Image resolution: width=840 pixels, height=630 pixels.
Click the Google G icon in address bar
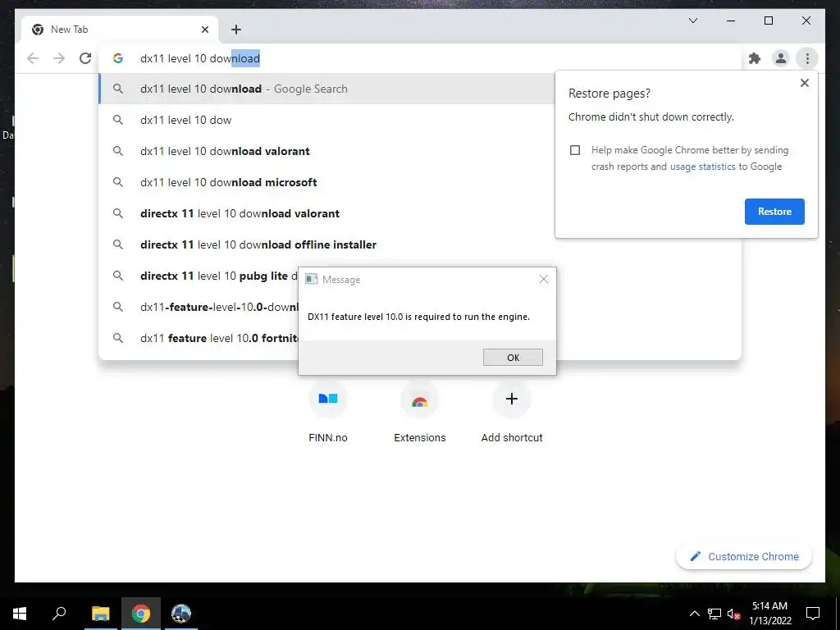click(118, 58)
